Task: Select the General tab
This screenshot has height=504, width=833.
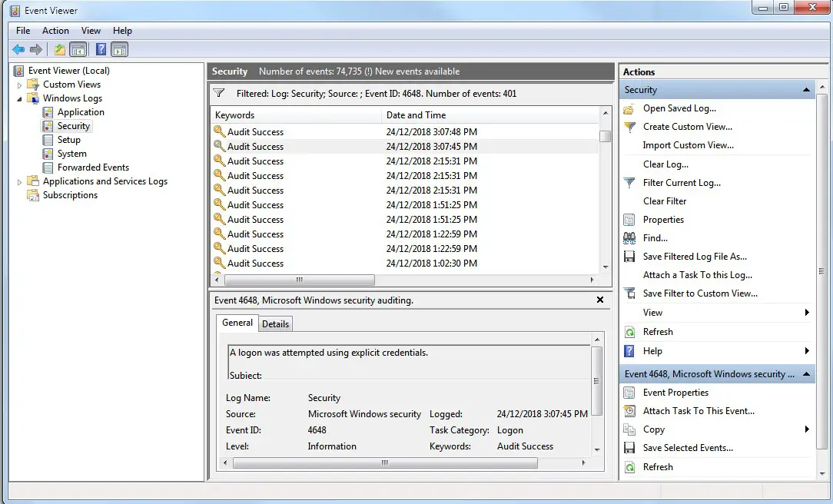Action: 237,323
